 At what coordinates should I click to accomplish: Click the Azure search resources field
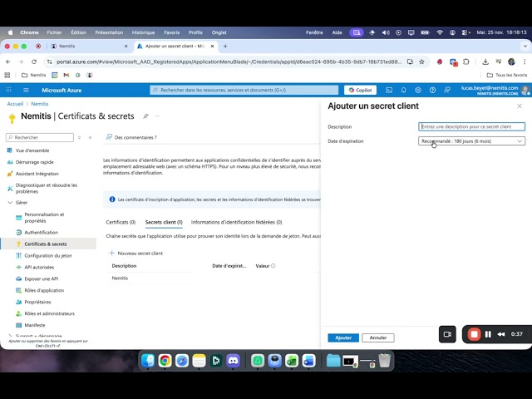point(244,90)
